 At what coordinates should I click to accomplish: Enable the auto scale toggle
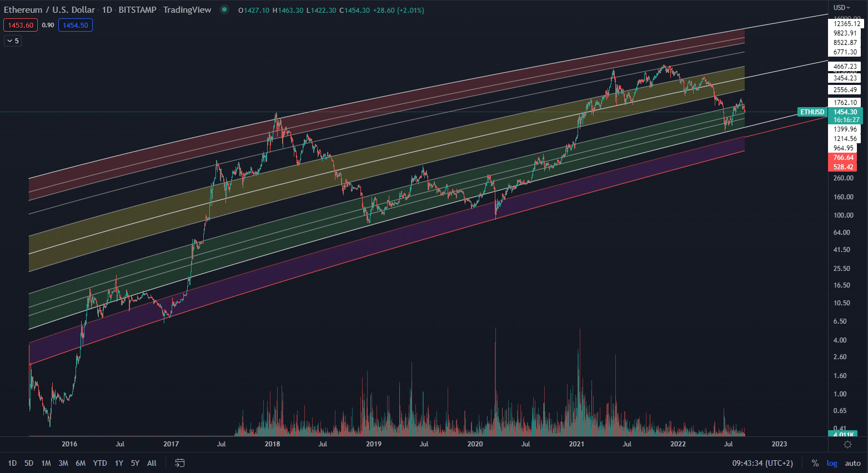pyautogui.click(x=852, y=463)
